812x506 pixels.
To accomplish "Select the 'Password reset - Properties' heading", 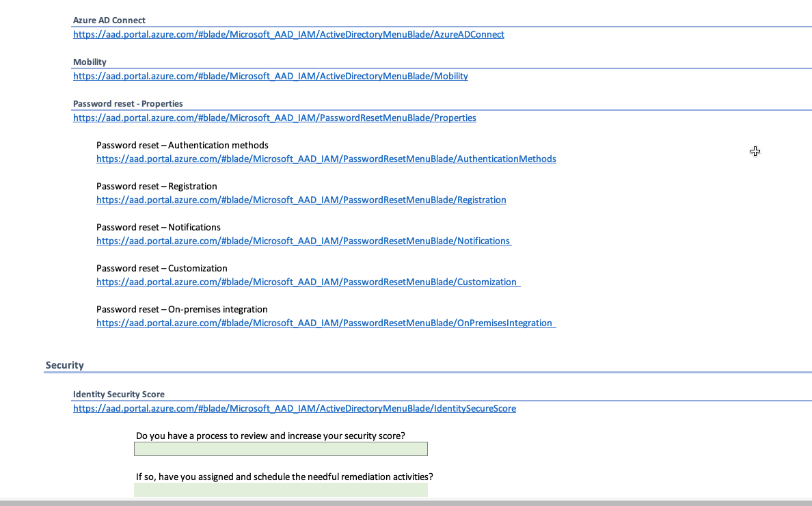I will pos(128,104).
